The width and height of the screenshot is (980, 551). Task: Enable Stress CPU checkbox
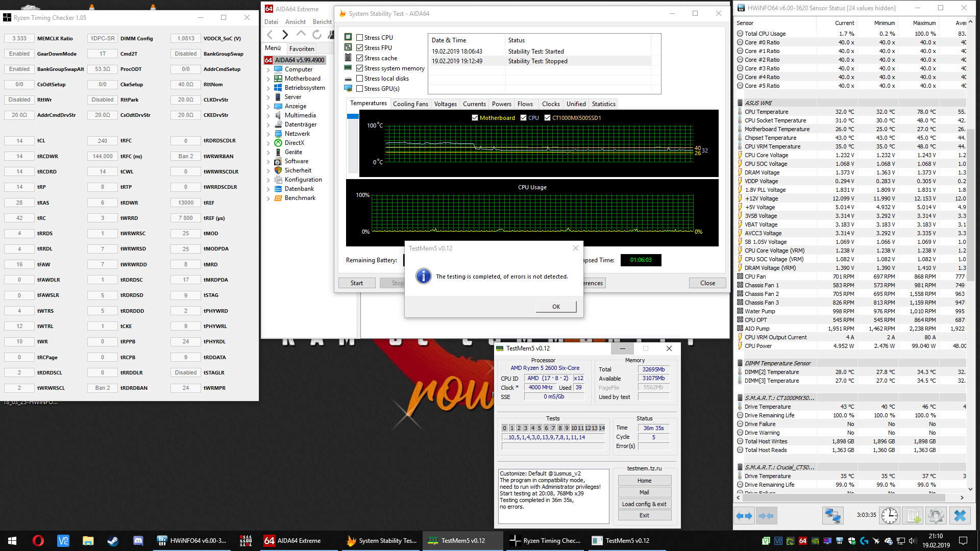click(360, 38)
